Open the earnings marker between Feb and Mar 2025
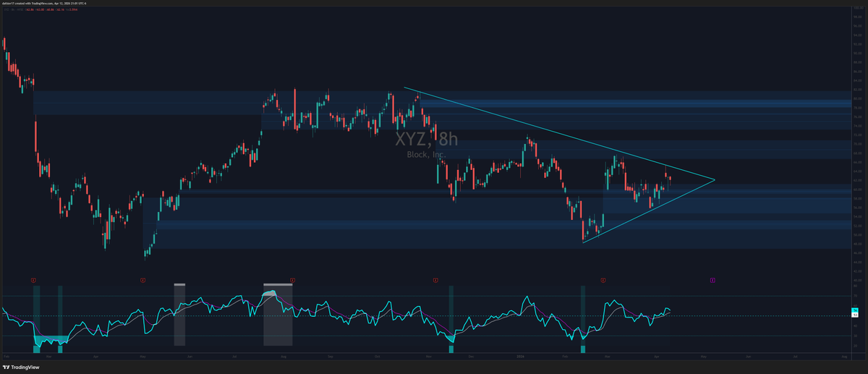This screenshot has width=868, height=374. tap(33, 279)
